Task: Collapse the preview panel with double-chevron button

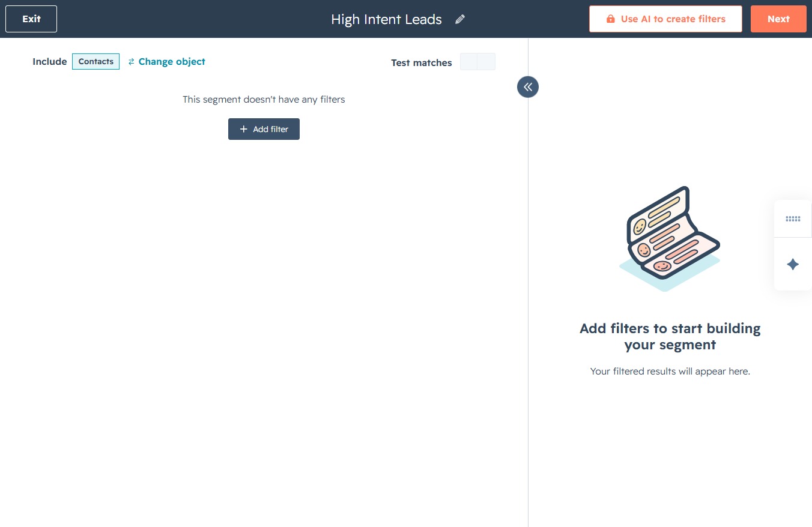Action: point(528,87)
